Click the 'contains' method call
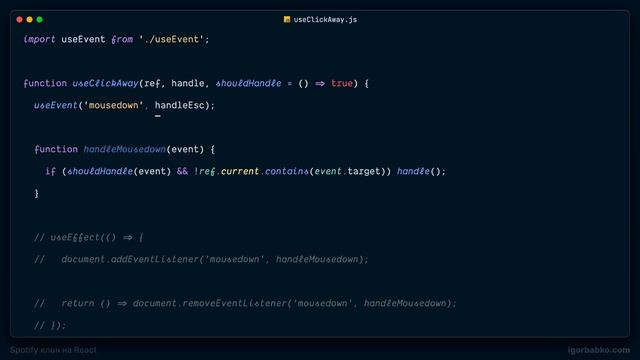Screen dimensions: 640x360 [x=287, y=171]
